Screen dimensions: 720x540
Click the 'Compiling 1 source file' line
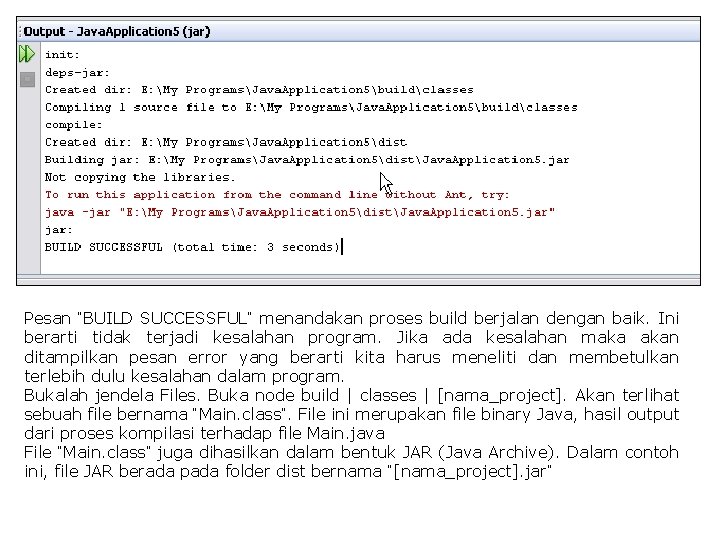click(311, 107)
